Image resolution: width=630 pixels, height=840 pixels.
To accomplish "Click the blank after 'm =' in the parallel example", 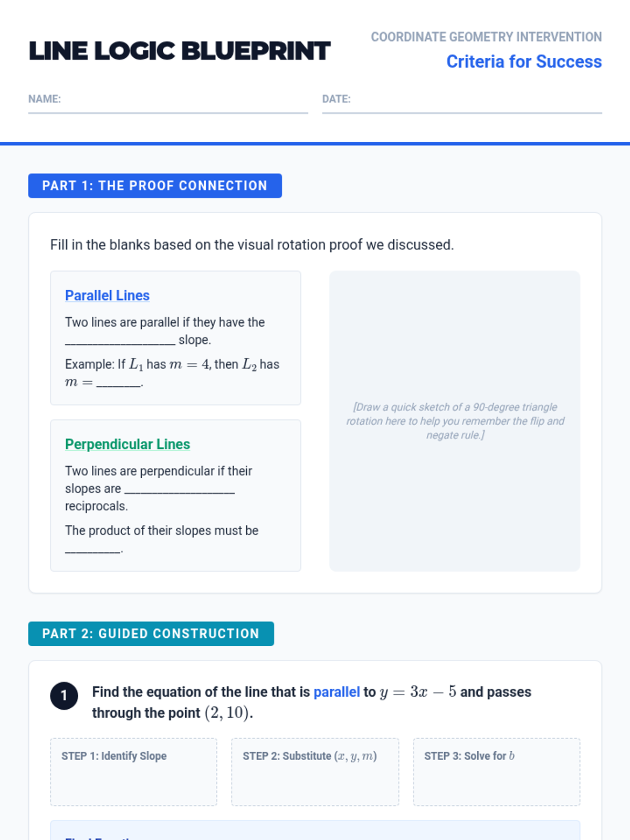I will coord(119,383).
